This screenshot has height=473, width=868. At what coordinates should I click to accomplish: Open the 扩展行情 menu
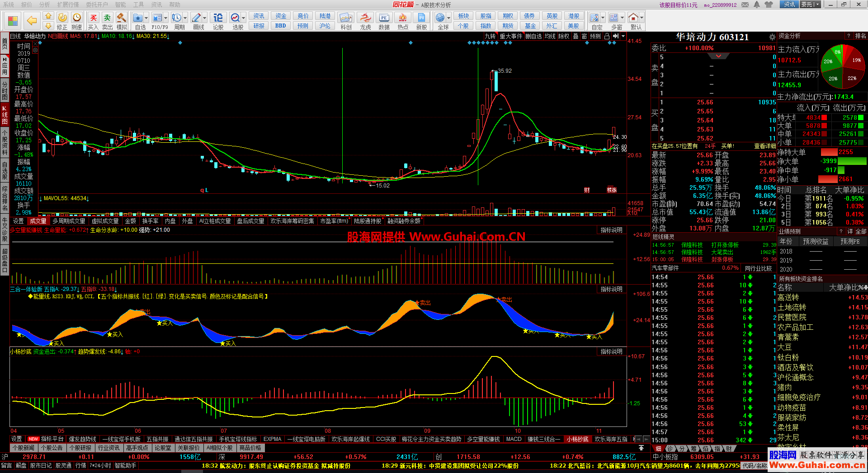click(x=68, y=5)
